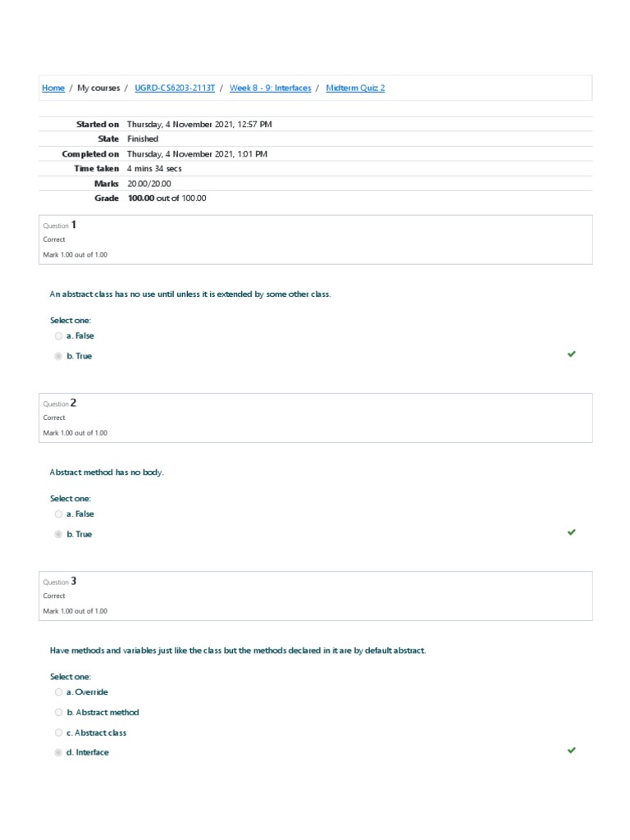
Task: Click the green checkmark for Question 2
Action: pos(572,532)
